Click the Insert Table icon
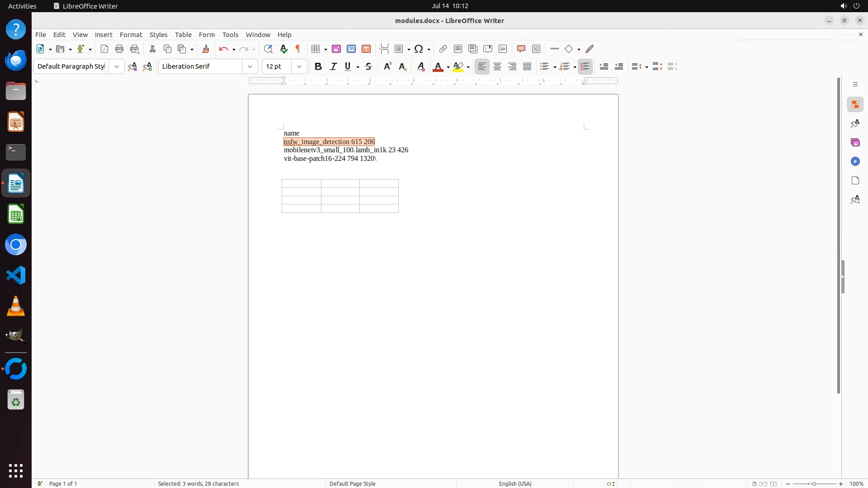This screenshot has width=868, height=488. tap(316, 49)
